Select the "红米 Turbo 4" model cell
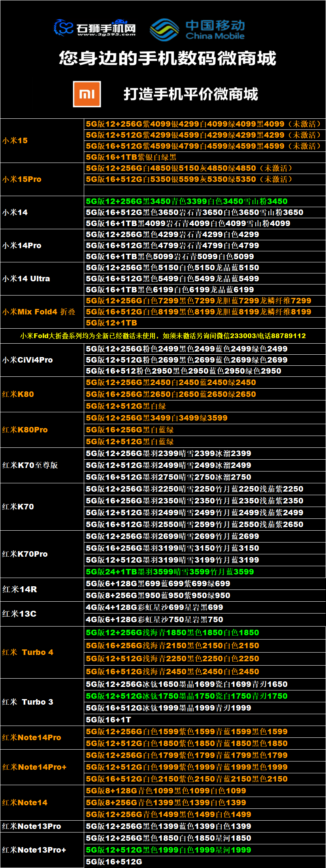 tap(42, 652)
